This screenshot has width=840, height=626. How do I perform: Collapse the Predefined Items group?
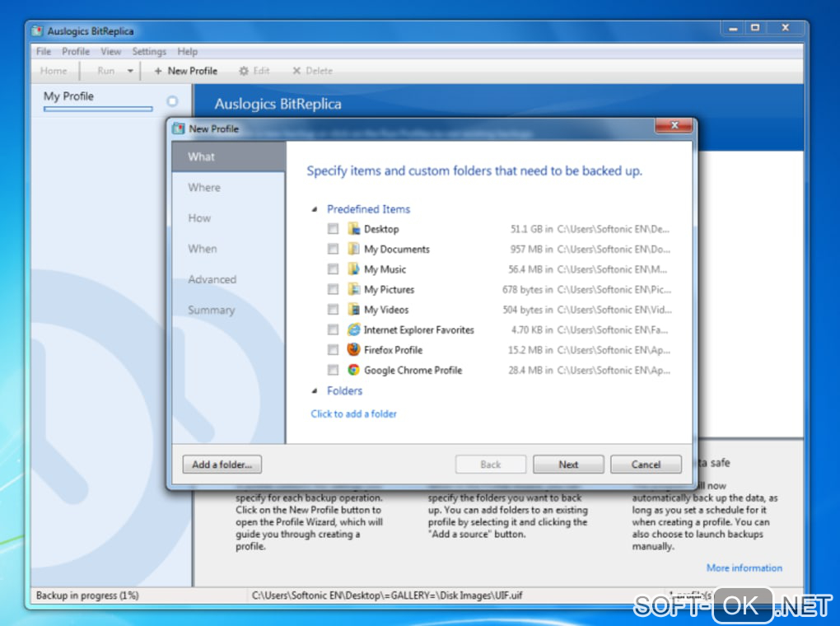click(x=315, y=209)
